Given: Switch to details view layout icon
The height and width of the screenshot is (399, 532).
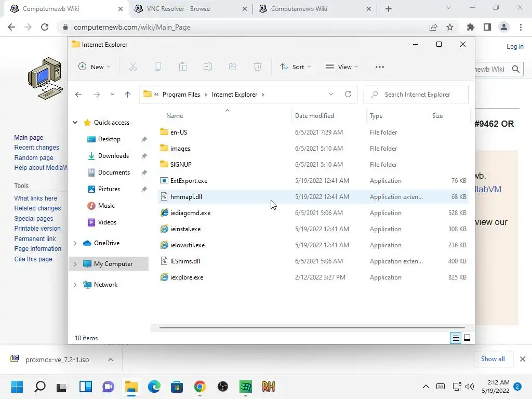Looking at the screenshot, I should pos(456,338).
